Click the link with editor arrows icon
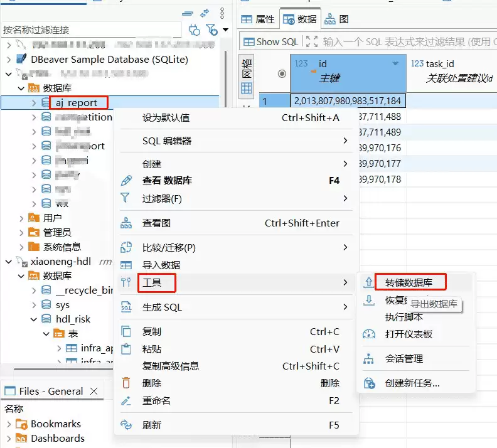The width and height of the screenshot is (497, 448). [x=205, y=13]
